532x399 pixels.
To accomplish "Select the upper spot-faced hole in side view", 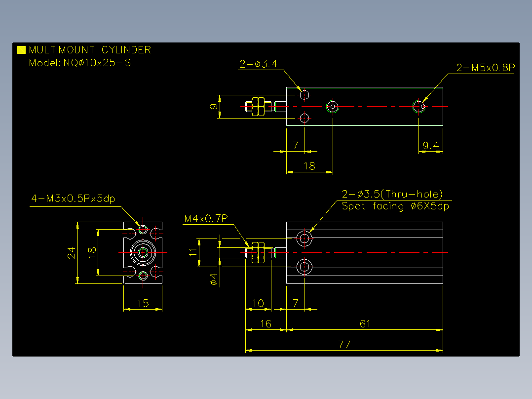I will click(304, 239).
